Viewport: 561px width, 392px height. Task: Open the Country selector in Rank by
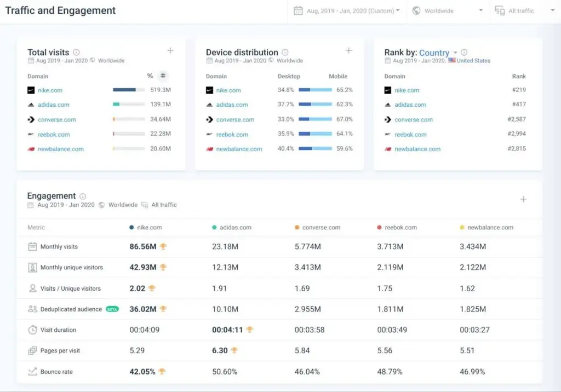435,52
